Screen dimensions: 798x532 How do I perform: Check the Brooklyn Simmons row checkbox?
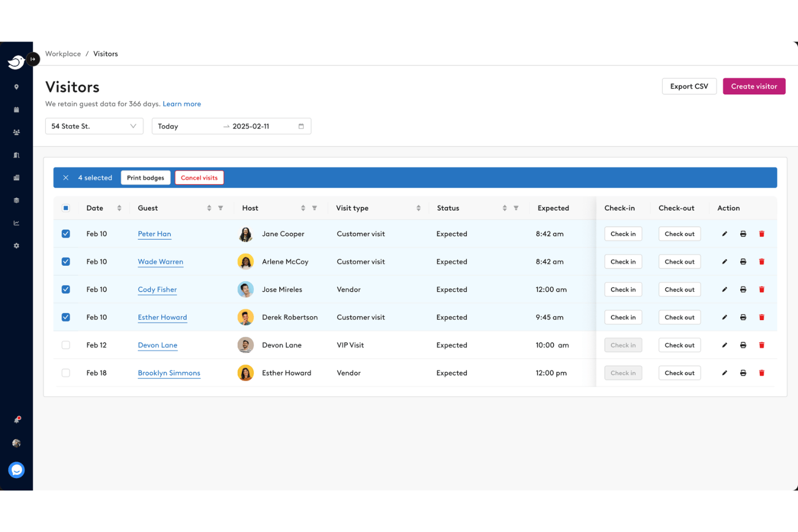66,373
